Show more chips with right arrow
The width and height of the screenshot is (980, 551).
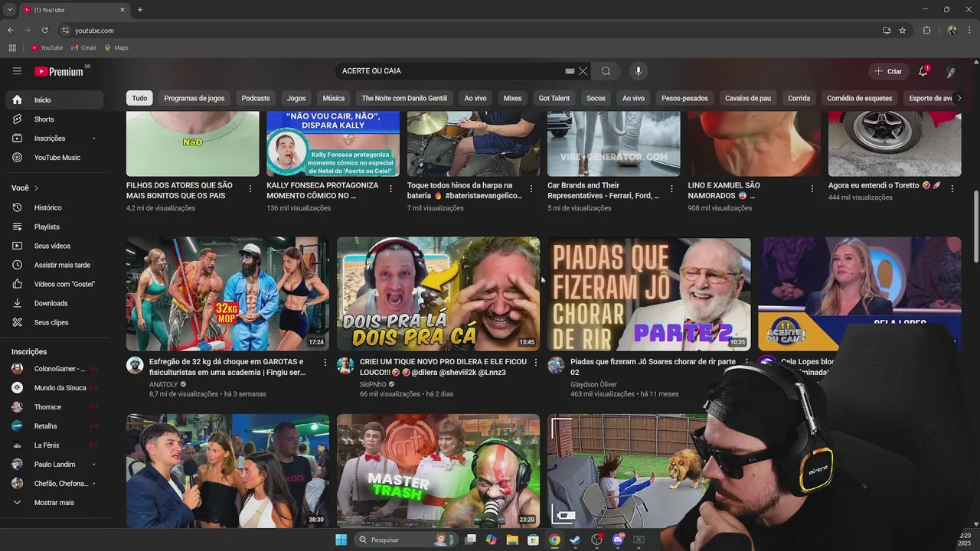point(959,98)
